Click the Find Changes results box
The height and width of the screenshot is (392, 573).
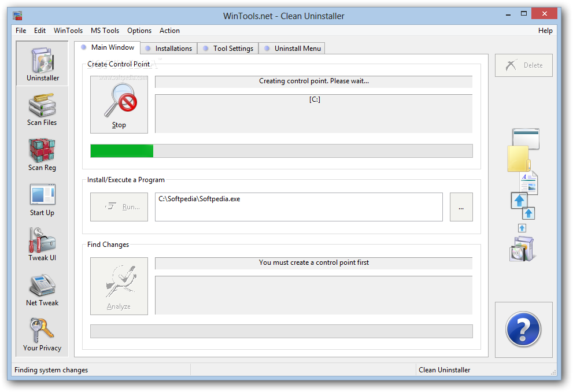314,295
